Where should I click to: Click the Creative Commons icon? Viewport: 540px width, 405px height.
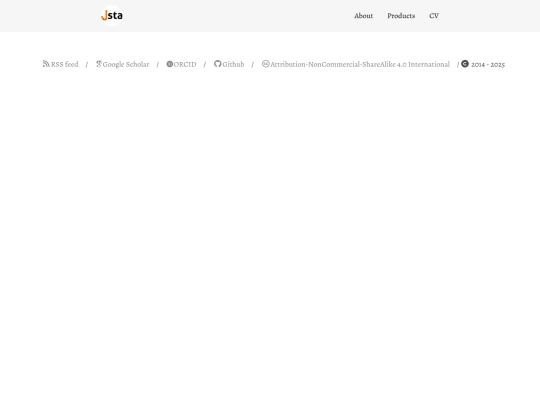tap(266, 64)
